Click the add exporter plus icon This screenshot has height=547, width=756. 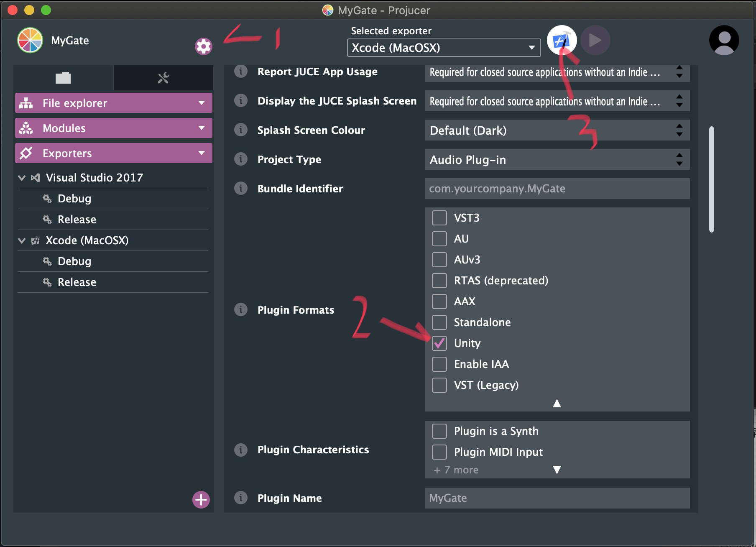[x=201, y=499]
